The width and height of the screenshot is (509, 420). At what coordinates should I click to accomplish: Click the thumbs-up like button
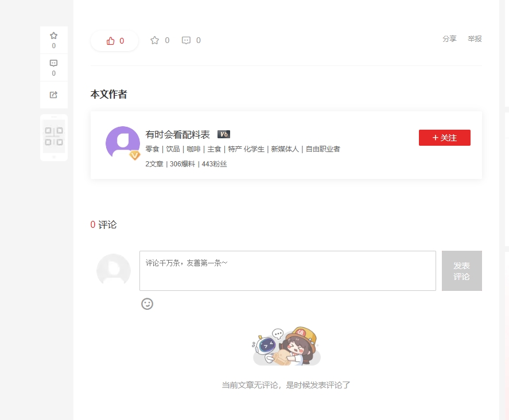point(115,41)
